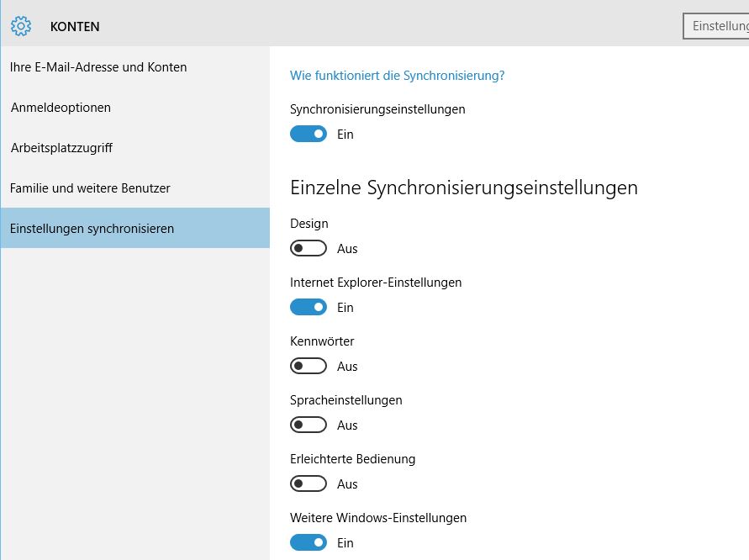
Task: Click the Kennwörter label
Action: [322, 341]
